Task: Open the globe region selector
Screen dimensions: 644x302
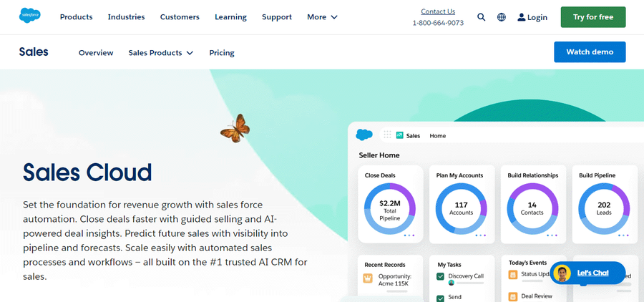Action: pyautogui.click(x=502, y=17)
